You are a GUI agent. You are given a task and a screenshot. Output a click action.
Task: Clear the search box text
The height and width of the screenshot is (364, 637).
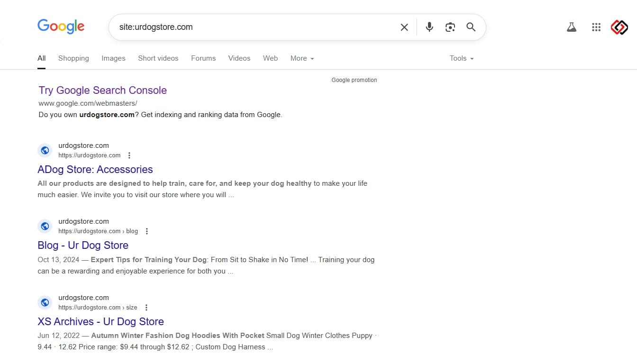[404, 27]
